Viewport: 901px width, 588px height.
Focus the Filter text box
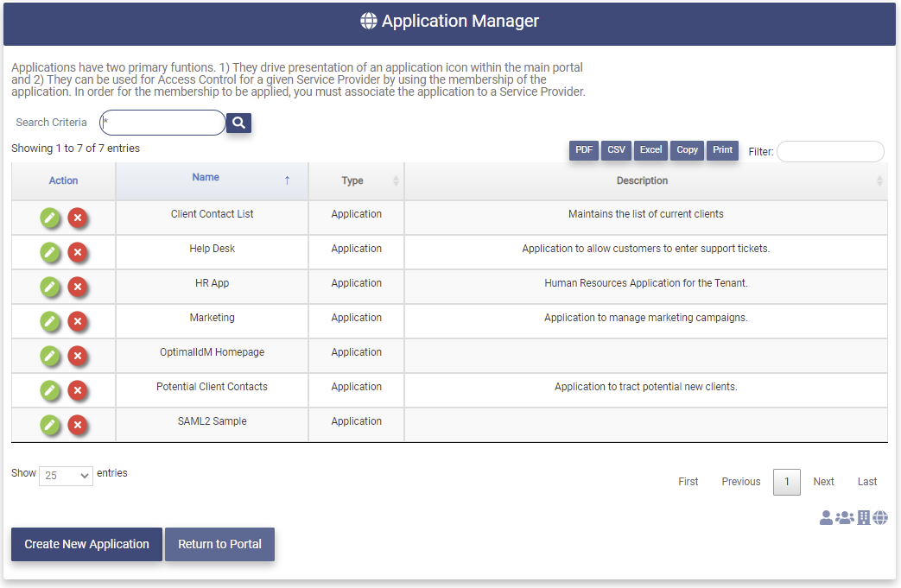point(830,152)
